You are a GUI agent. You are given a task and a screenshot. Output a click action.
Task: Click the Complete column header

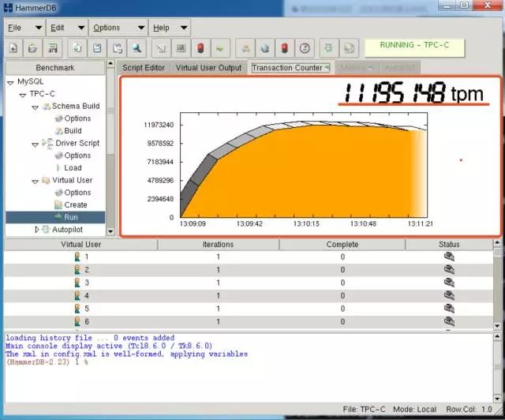pyautogui.click(x=342, y=244)
